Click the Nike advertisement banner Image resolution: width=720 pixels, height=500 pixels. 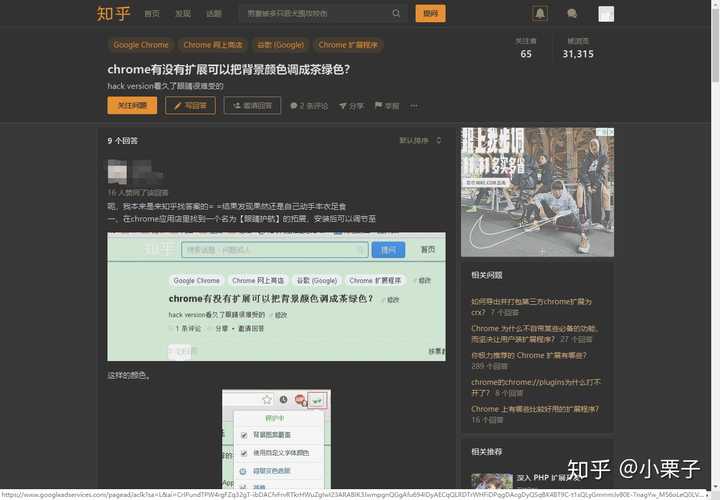pos(537,192)
